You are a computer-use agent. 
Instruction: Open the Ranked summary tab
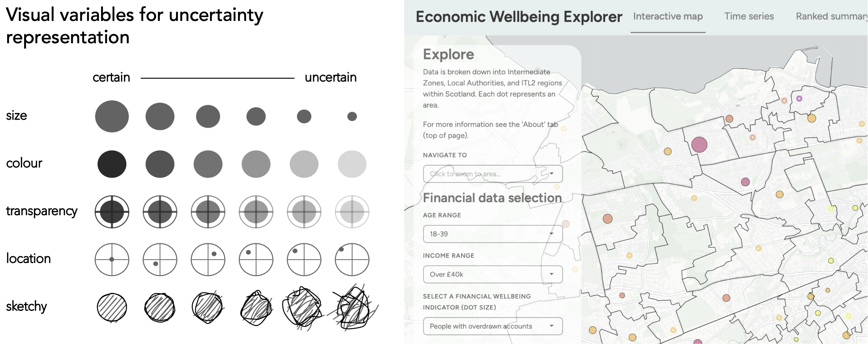tap(831, 16)
